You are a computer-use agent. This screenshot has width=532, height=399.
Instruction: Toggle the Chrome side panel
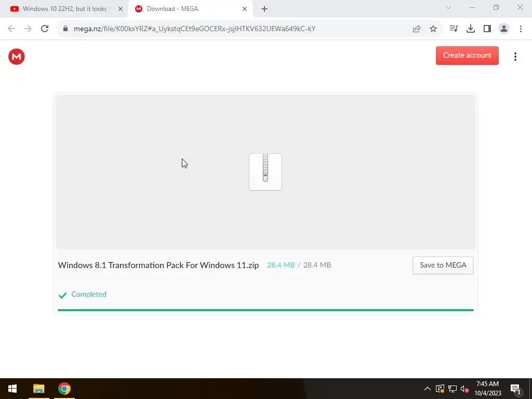[487, 29]
